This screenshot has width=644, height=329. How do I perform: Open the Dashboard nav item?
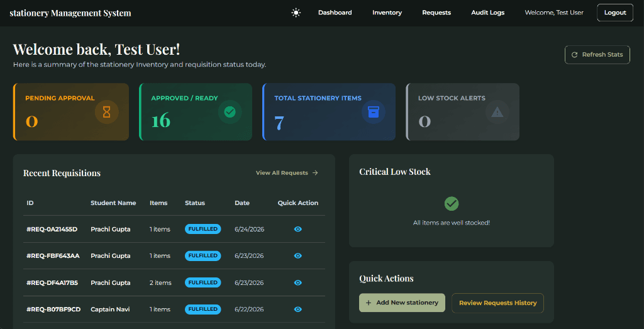click(x=335, y=13)
